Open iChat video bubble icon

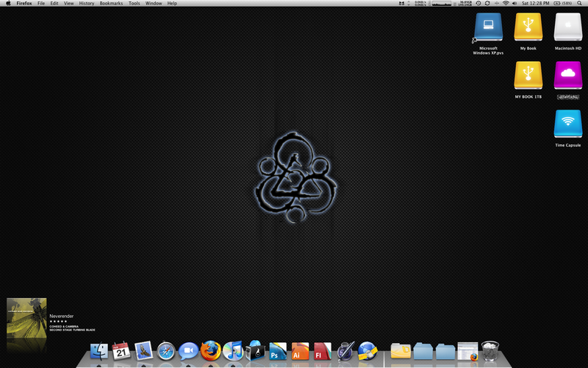tap(188, 351)
